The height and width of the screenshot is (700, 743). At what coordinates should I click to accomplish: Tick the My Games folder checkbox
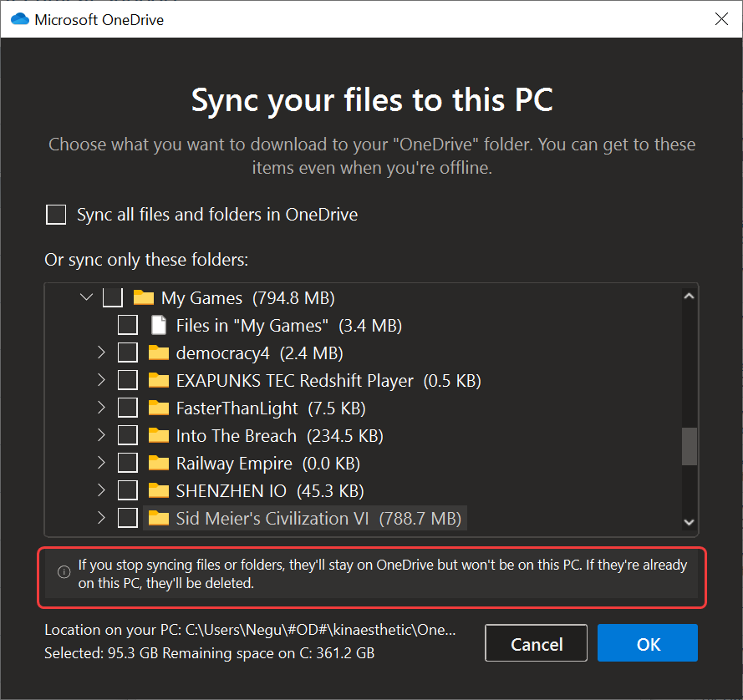click(x=113, y=298)
